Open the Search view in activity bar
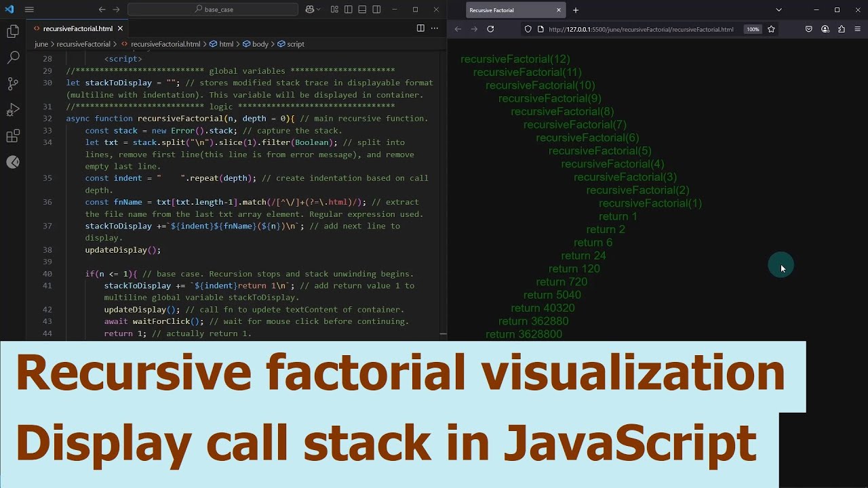This screenshot has width=868, height=488. tap(13, 58)
